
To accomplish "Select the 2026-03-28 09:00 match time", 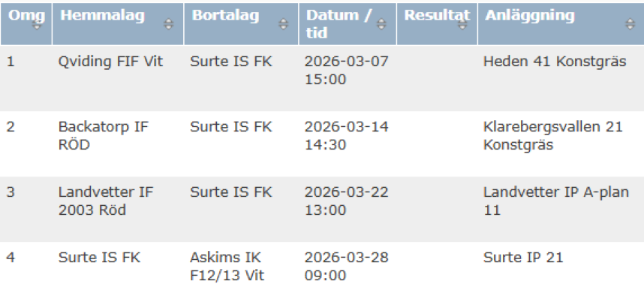I will click(346, 267).
